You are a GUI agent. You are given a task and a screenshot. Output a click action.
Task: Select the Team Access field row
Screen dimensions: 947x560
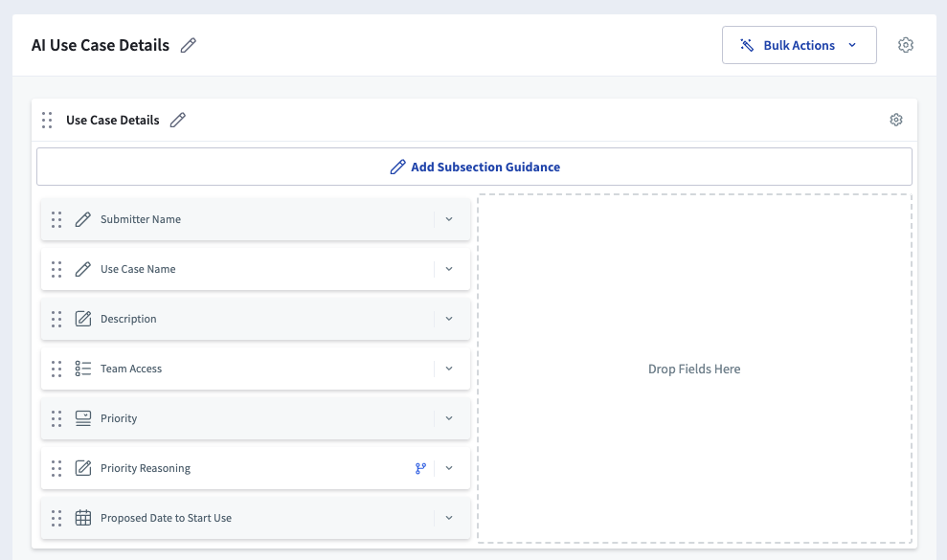pyautogui.click(x=256, y=369)
